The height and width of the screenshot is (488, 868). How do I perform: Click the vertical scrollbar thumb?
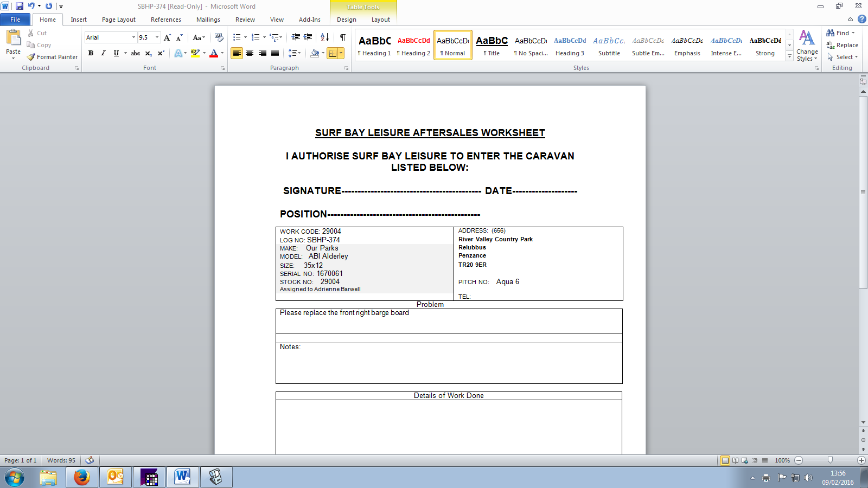[x=863, y=192]
